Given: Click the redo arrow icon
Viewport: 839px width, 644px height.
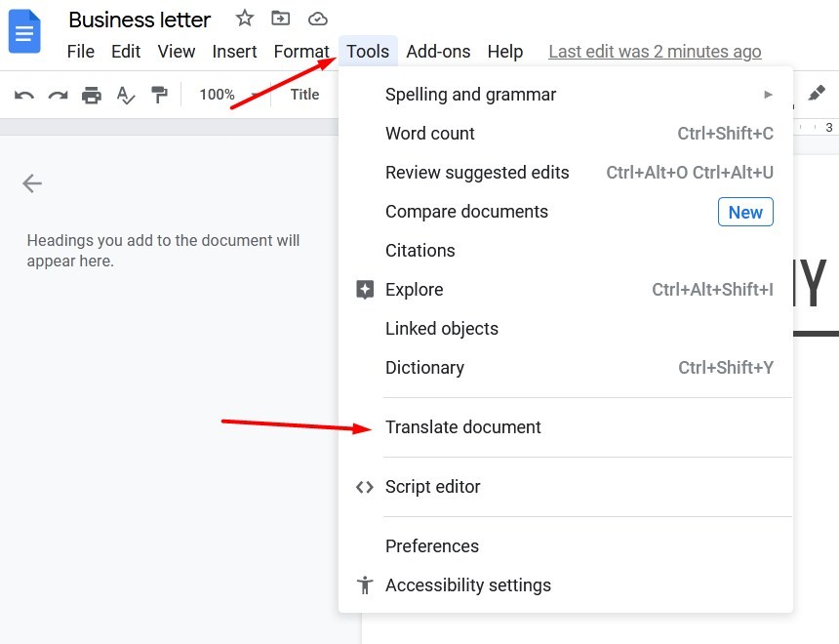Looking at the screenshot, I should tap(59, 95).
